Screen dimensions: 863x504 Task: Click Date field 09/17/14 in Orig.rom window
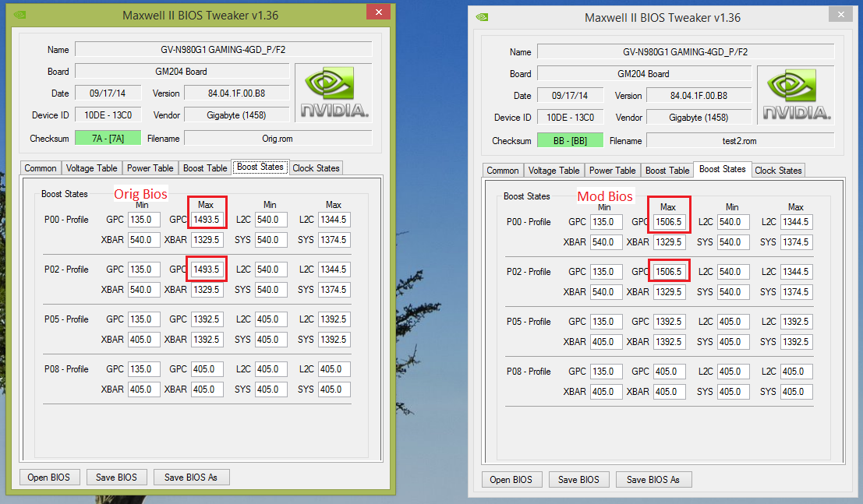pyautogui.click(x=108, y=93)
